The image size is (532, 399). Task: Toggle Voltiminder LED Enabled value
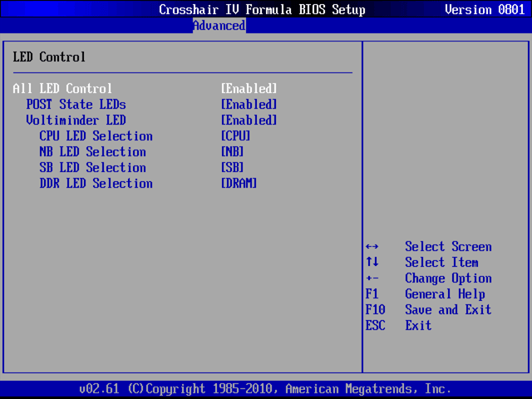249,120
